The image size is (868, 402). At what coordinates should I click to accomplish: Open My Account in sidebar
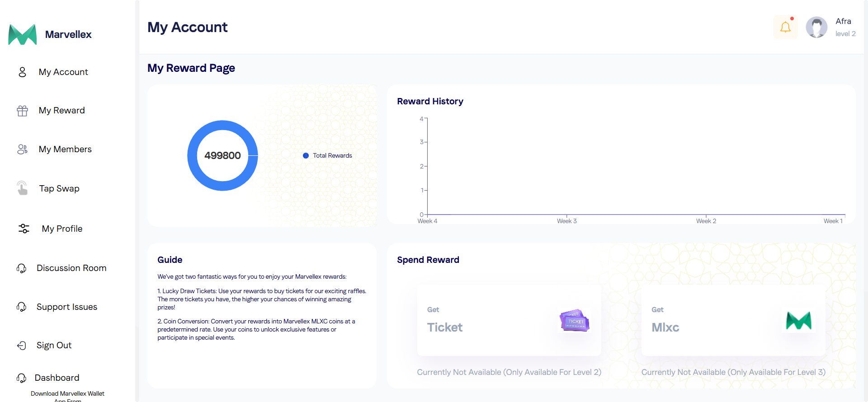click(x=63, y=72)
